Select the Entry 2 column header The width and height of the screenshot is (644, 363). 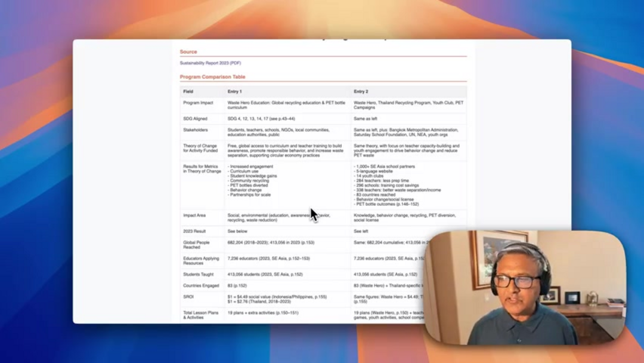click(361, 91)
